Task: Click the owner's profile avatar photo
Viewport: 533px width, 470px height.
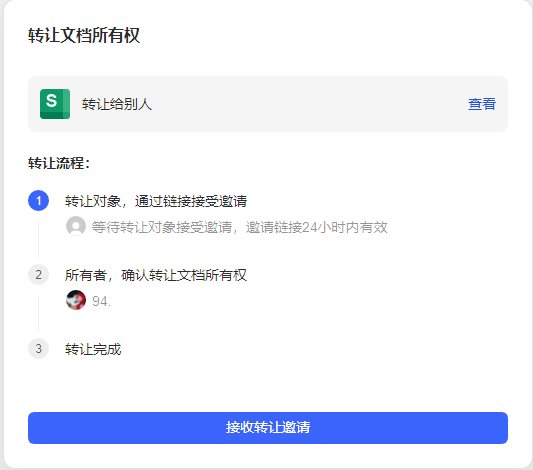Action: pos(76,300)
